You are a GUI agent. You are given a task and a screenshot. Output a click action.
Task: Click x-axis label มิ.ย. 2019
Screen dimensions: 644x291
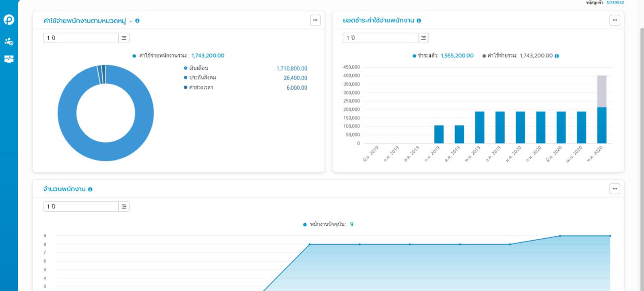[371, 154]
